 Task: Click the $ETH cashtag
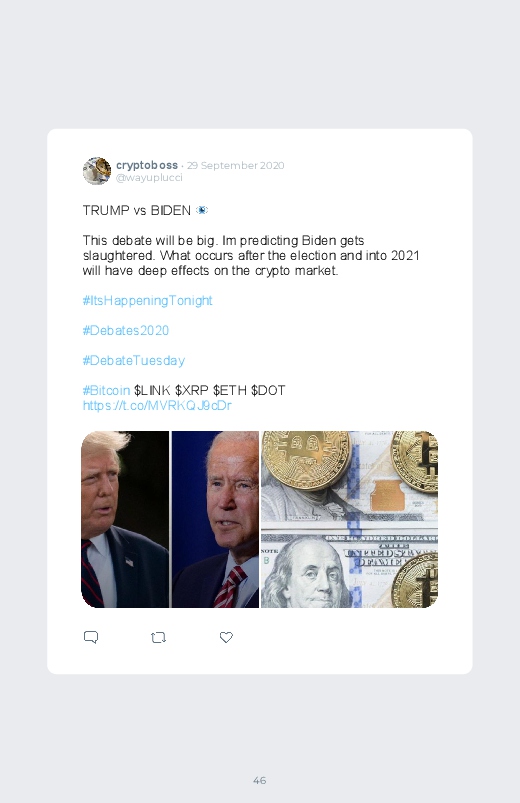[230, 390]
